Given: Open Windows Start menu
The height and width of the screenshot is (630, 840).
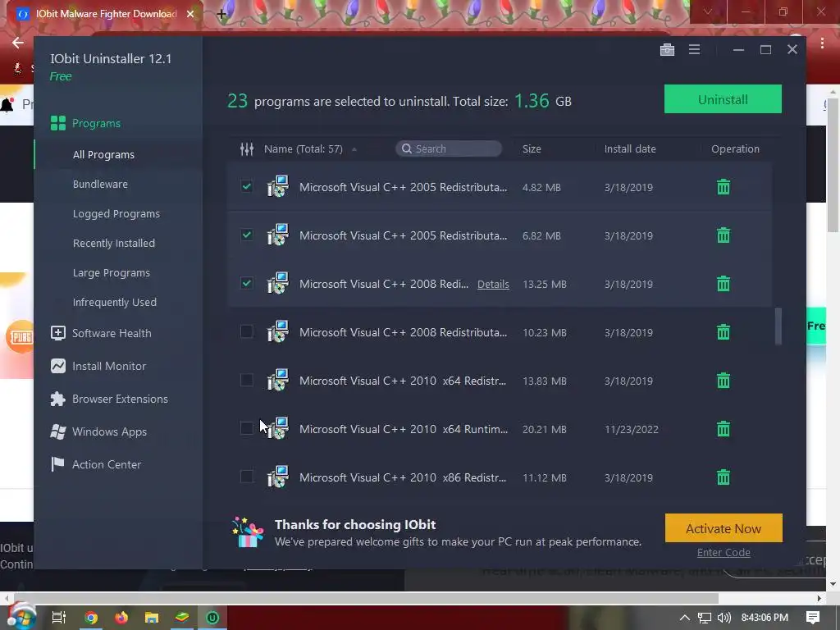Looking at the screenshot, I should [21, 618].
